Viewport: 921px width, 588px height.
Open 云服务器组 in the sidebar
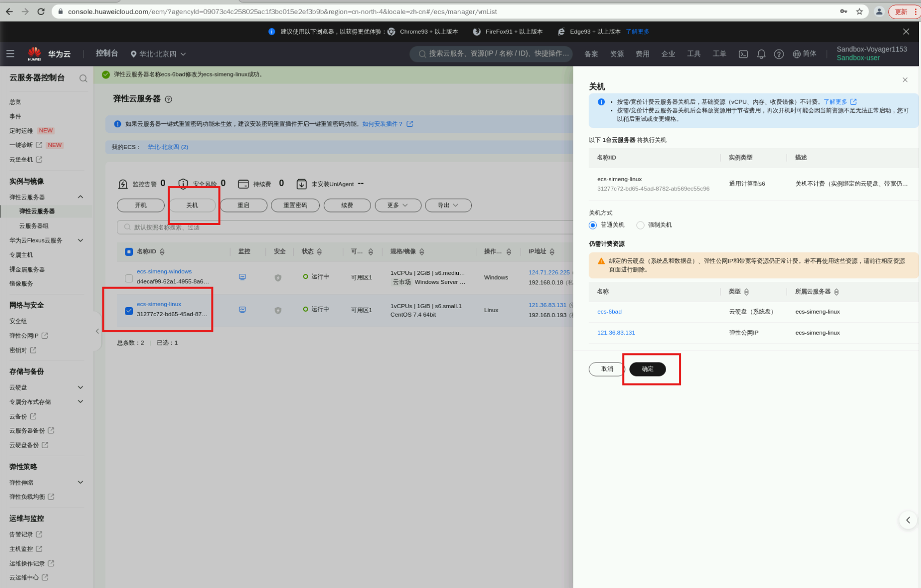pos(34,226)
